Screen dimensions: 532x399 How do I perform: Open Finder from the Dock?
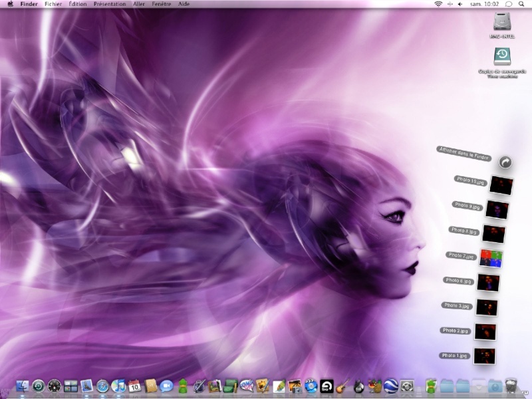(x=23, y=386)
